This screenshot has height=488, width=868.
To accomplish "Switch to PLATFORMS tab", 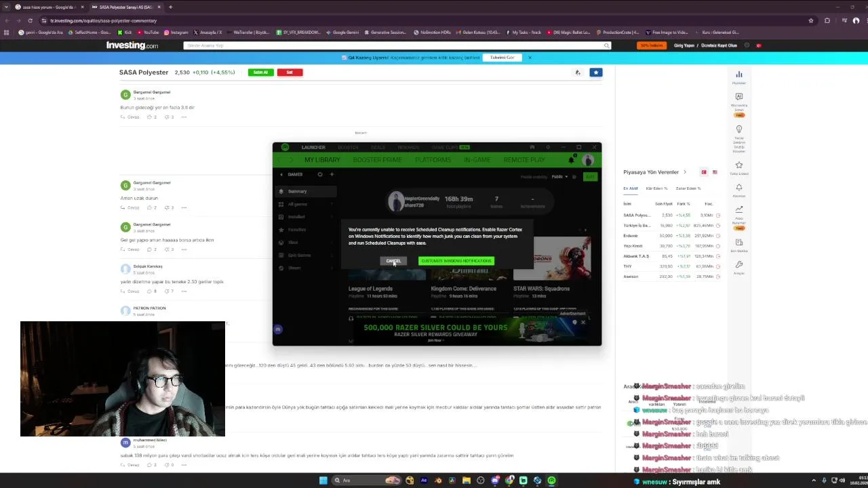I will click(x=433, y=160).
